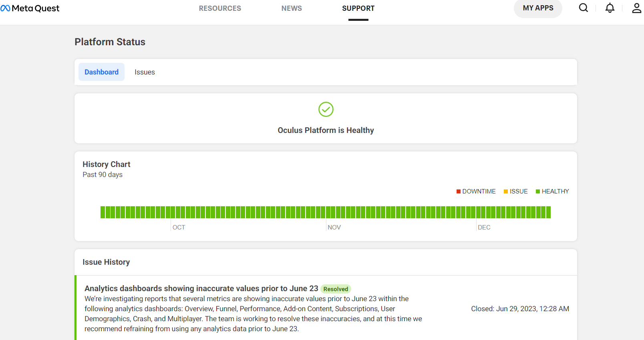Switch to the Dashboard tab
This screenshot has width=644, height=340.
click(x=101, y=72)
